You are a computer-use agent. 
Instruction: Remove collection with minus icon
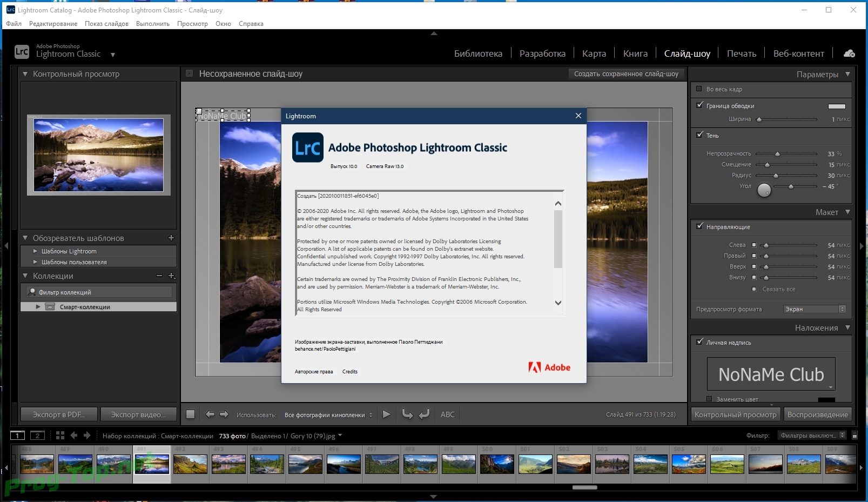point(159,276)
